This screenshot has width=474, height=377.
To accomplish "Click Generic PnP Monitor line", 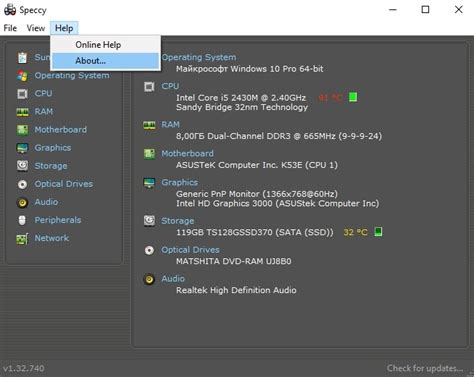I will click(x=257, y=194).
